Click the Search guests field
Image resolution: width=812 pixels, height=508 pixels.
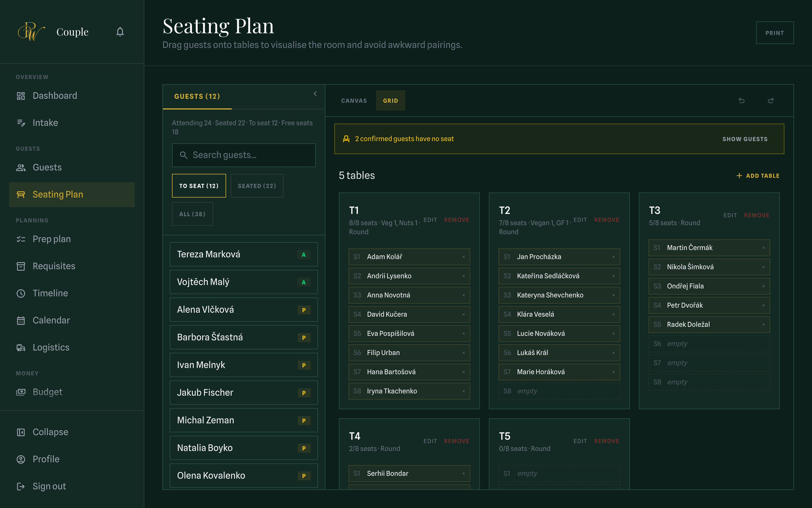[244, 155]
